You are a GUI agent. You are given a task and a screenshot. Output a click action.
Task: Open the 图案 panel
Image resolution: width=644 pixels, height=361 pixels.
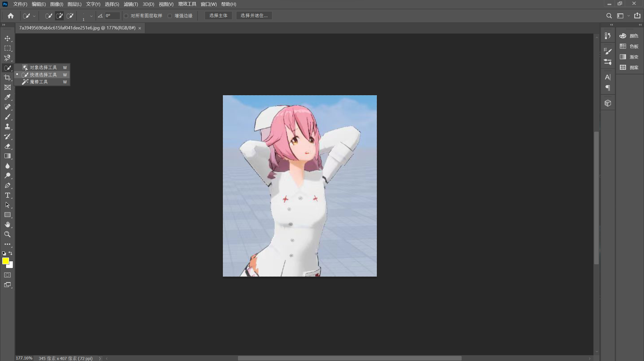(x=629, y=68)
